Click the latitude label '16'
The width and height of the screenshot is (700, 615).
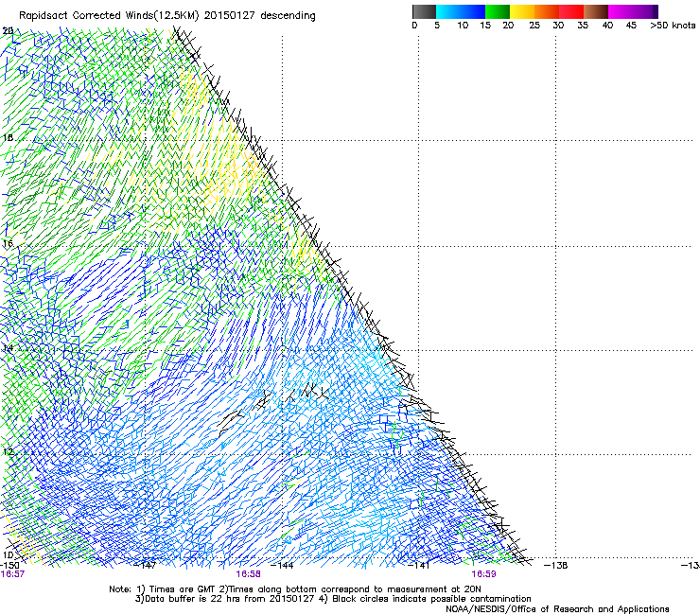[x=8, y=243]
